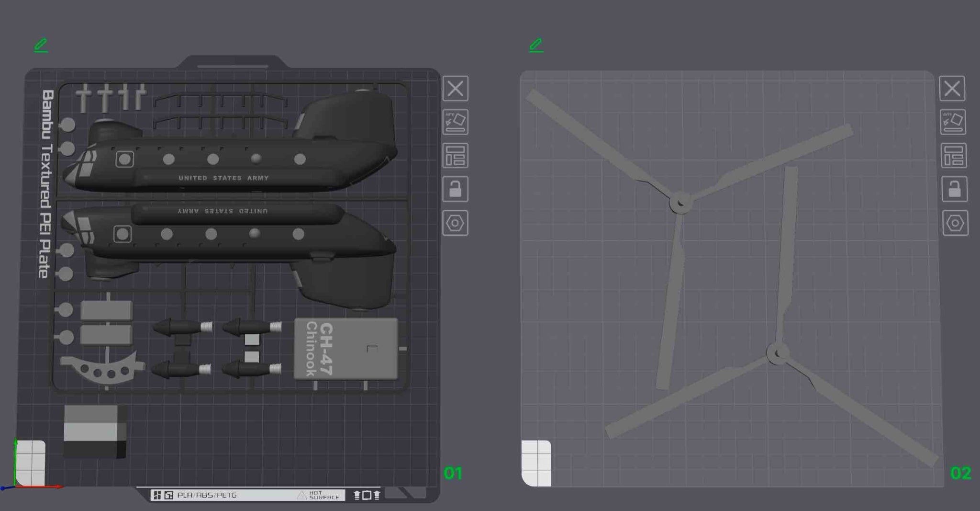The height and width of the screenshot is (511, 980).
Task: Toggle the lock on plate 02
Action: 955,189
